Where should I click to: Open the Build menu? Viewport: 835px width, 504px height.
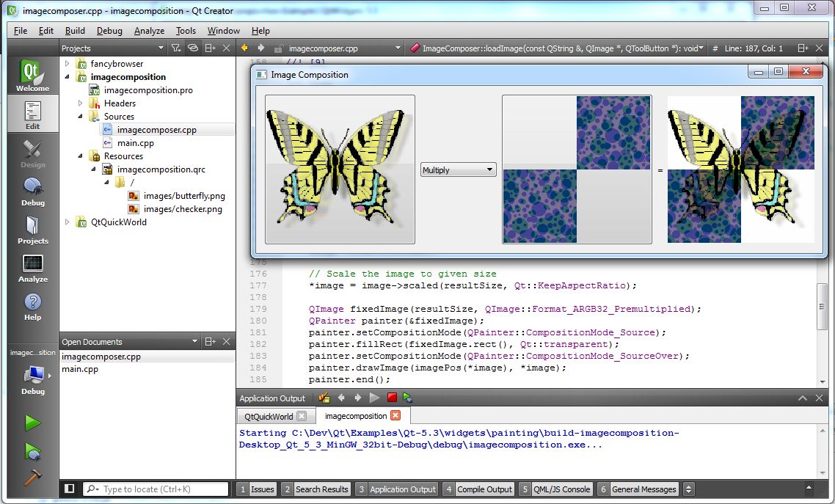(x=75, y=31)
